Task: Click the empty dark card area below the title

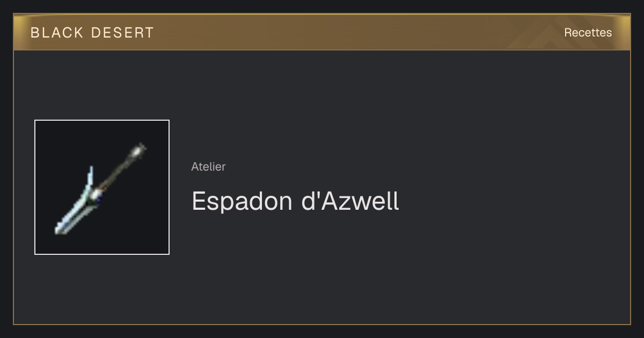Action: 376,268
